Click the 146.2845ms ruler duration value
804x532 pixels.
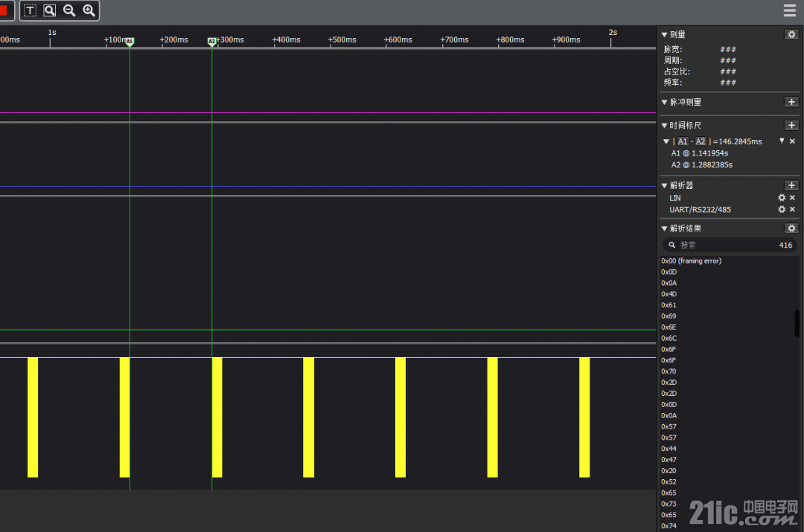pos(740,141)
